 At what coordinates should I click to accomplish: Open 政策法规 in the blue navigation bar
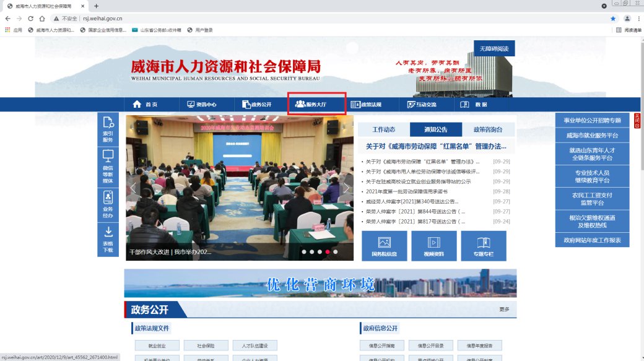point(367,104)
